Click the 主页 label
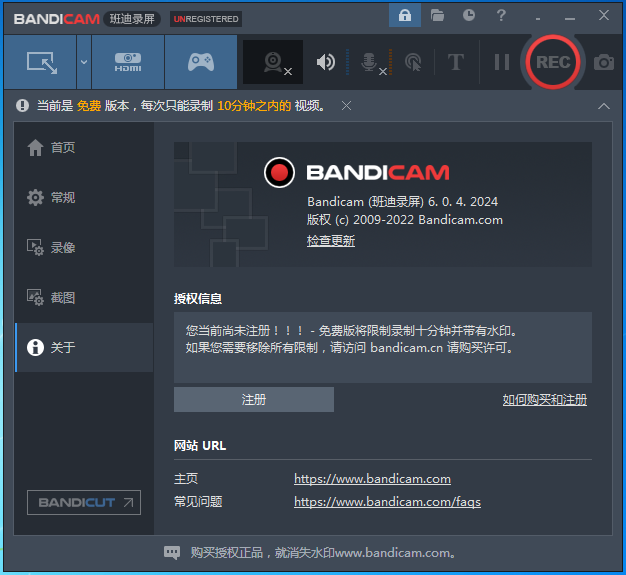The image size is (626, 575). (x=186, y=479)
